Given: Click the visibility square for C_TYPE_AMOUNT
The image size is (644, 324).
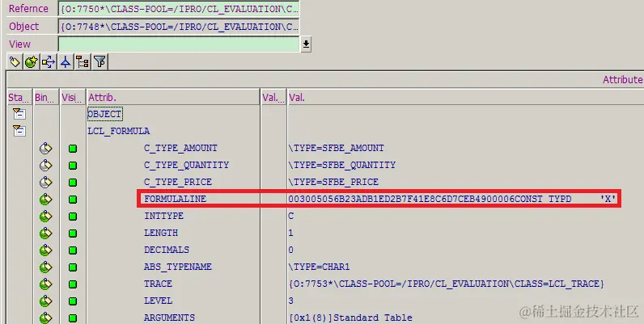Looking at the screenshot, I should coord(73,149).
